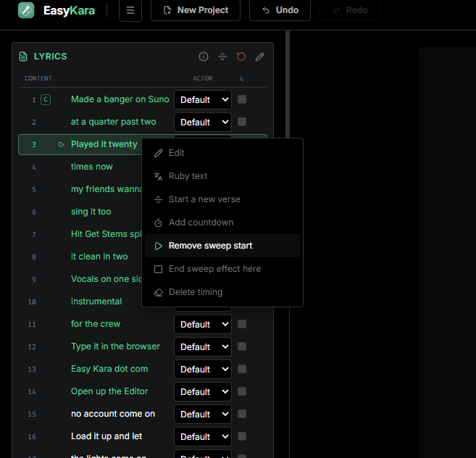Toggle L checkbox for line for the crew
This screenshot has width=476, height=458.
pyautogui.click(x=242, y=324)
